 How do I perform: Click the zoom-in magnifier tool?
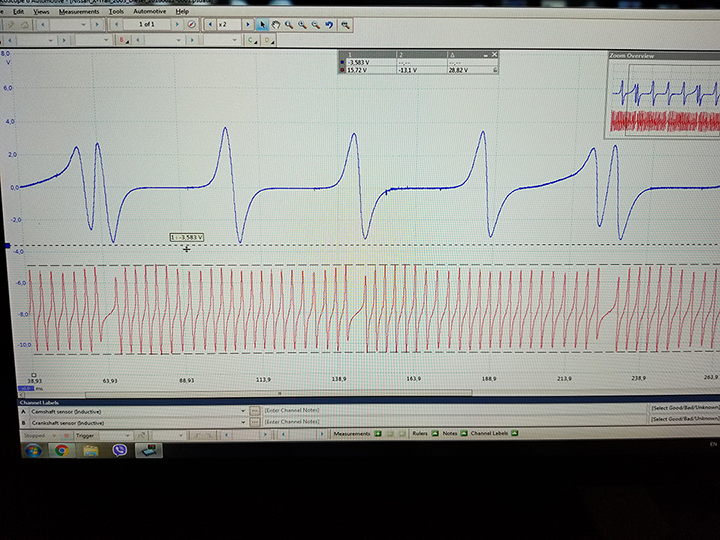289,24
